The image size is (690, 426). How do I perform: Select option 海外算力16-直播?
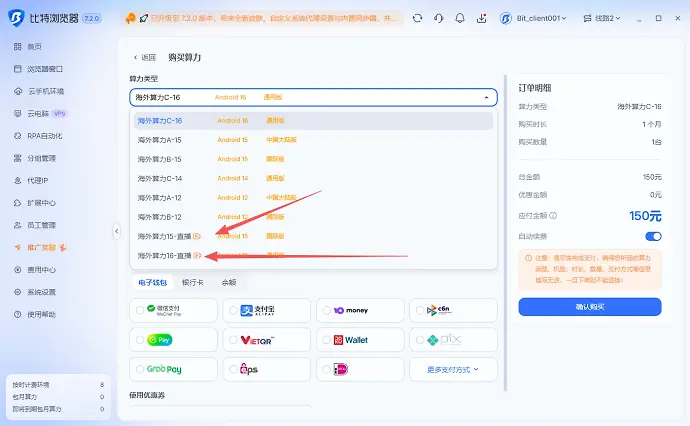point(313,256)
